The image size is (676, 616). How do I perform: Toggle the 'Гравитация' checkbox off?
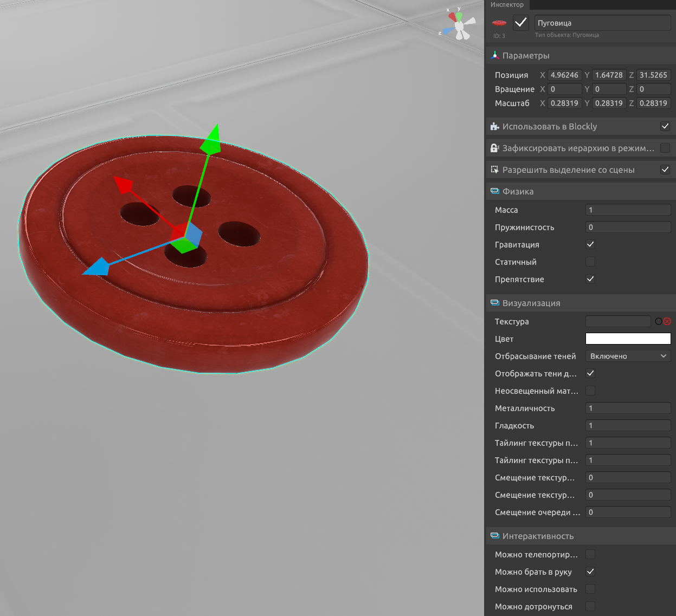[x=590, y=244]
